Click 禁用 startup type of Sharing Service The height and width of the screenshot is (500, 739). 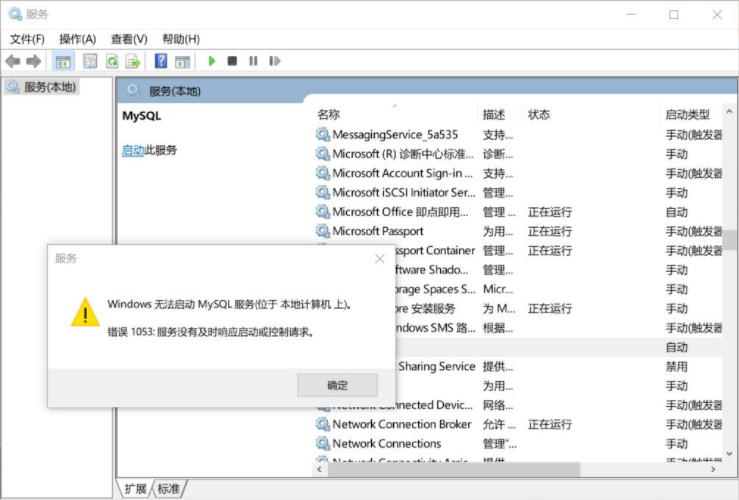pyautogui.click(x=676, y=367)
